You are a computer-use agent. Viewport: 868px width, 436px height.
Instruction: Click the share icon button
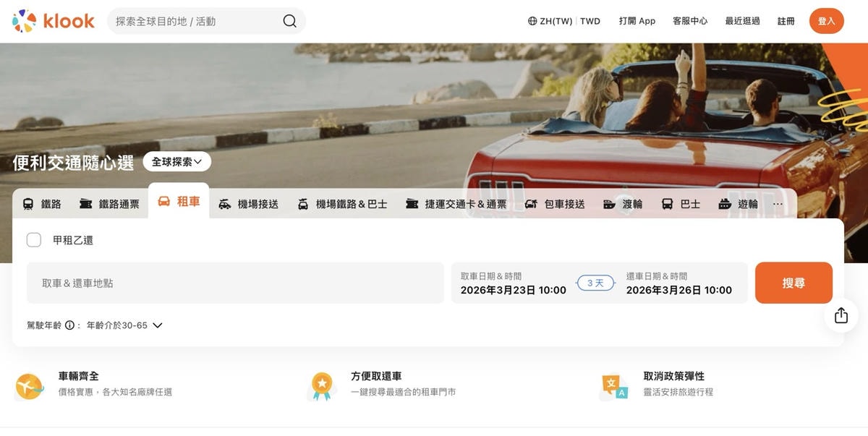click(841, 315)
